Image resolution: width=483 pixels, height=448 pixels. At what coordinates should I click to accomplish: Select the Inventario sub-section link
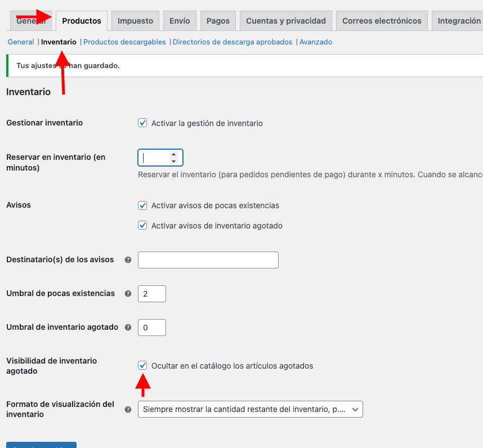tap(59, 42)
